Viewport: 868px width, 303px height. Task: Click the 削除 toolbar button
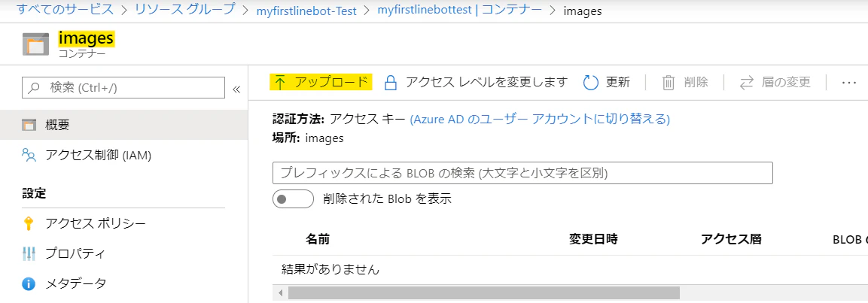[685, 83]
